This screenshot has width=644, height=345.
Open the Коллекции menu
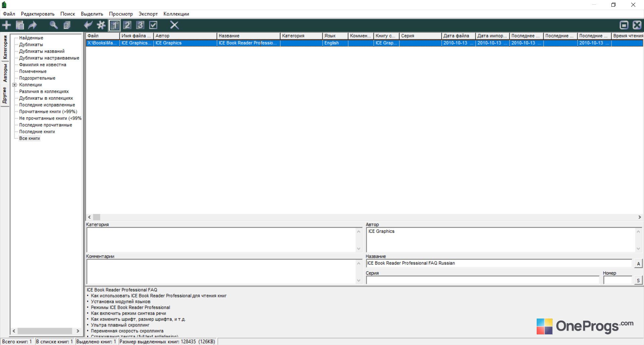[176, 14]
